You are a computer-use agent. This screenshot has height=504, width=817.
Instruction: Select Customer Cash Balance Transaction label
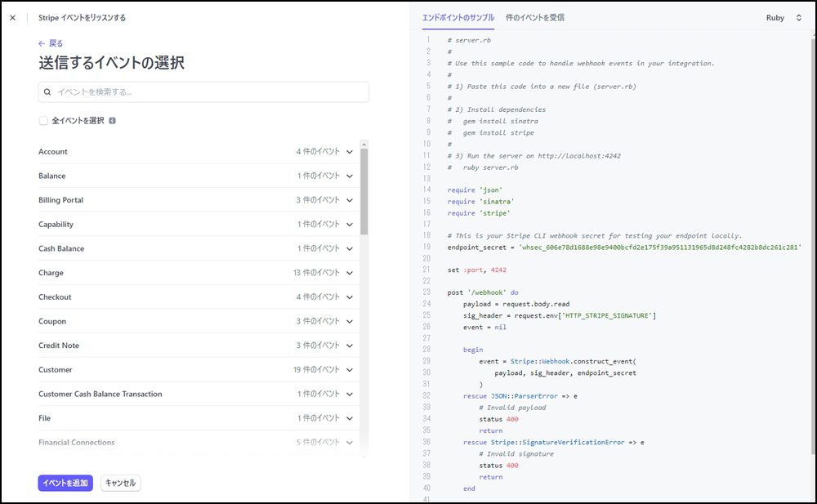100,394
